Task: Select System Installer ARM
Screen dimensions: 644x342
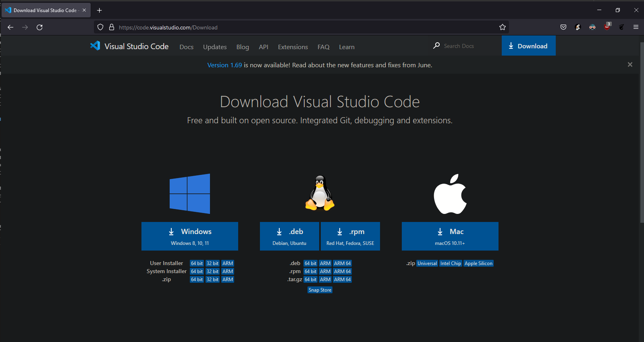Action: tap(228, 272)
